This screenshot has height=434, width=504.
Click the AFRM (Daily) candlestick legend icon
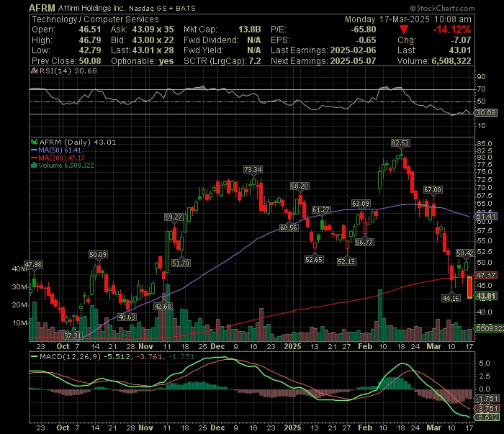click(x=34, y=142)
